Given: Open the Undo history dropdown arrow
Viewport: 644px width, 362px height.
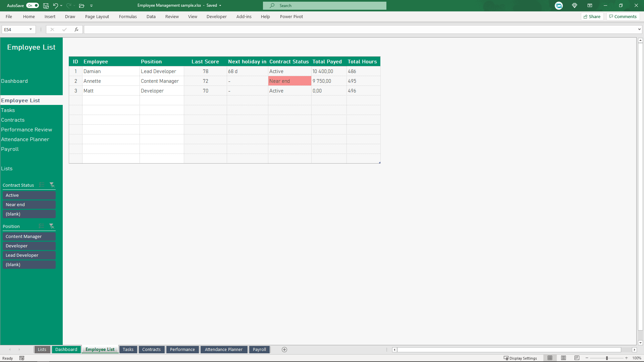Looking at the screenshot, I should [61, 5].
